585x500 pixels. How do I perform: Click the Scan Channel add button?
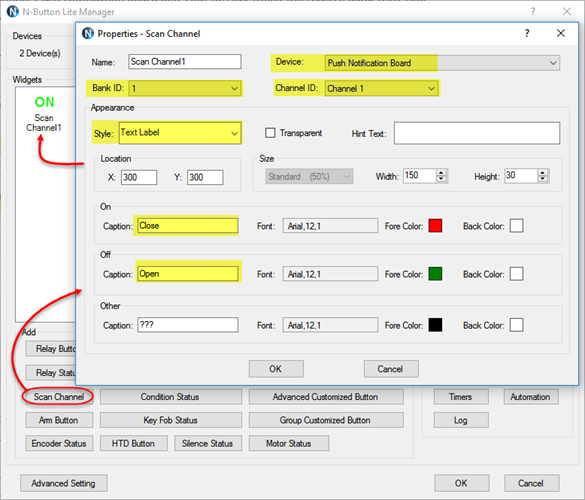(59, 397)
